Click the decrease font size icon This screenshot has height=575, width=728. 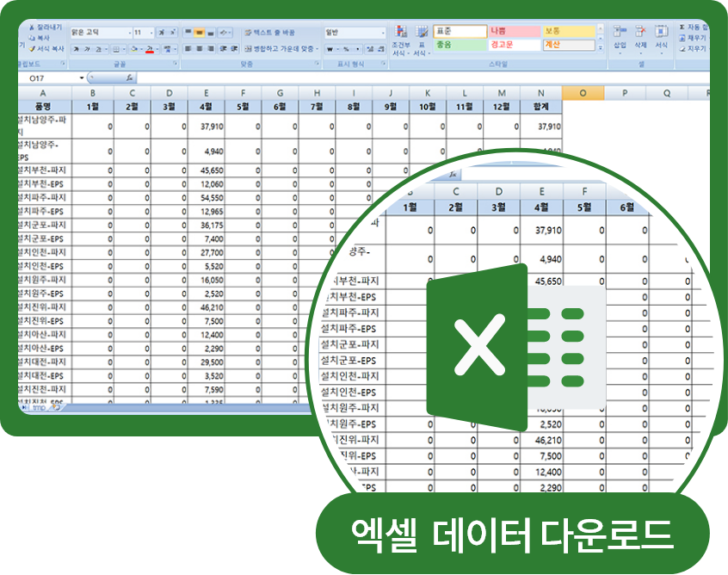coord(172,33)
